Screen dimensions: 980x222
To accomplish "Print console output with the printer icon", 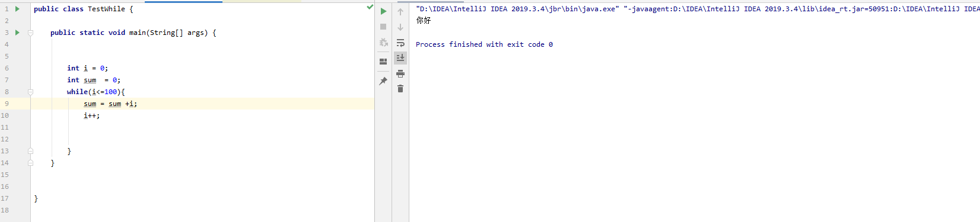I will click(x=400, y=73).
